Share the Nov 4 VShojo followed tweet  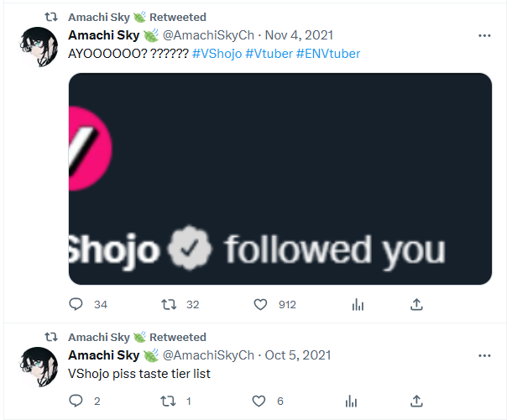point(416,304)
